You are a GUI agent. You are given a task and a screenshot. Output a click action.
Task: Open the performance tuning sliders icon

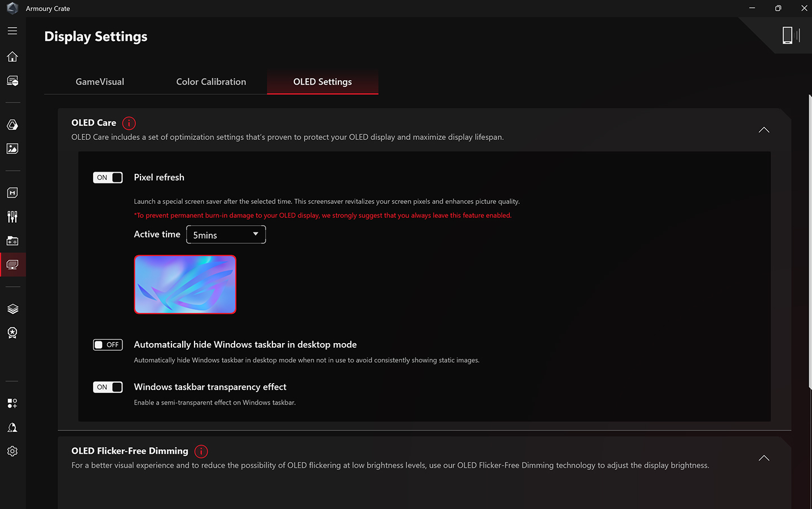(12, 216)
